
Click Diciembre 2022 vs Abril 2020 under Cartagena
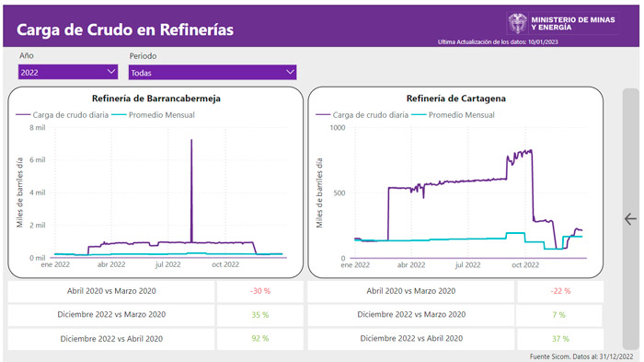pyautogui.click(x=411, y=338)
